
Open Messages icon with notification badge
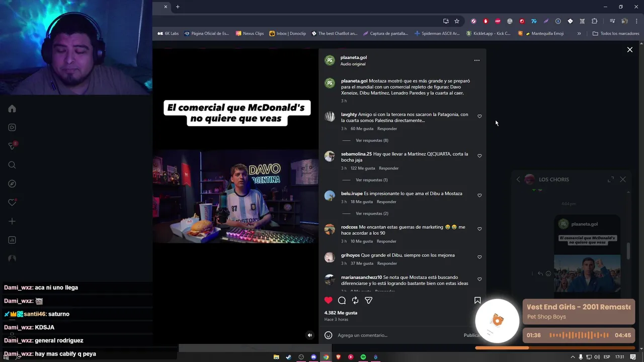point(12,146)
